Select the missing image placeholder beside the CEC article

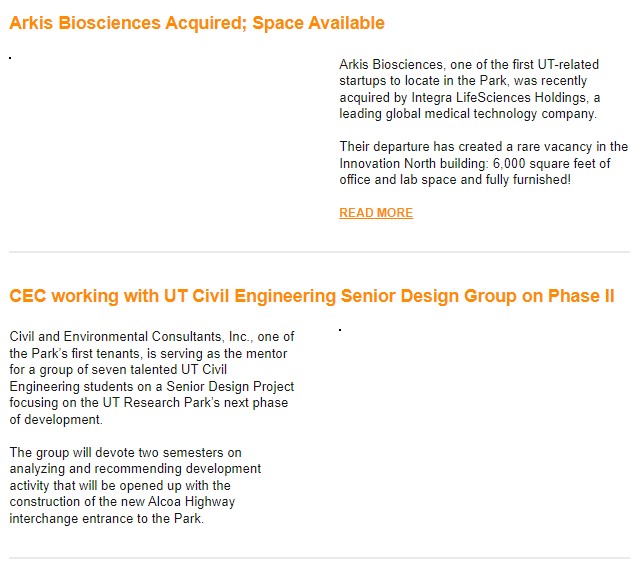click(x=340, y=330)
